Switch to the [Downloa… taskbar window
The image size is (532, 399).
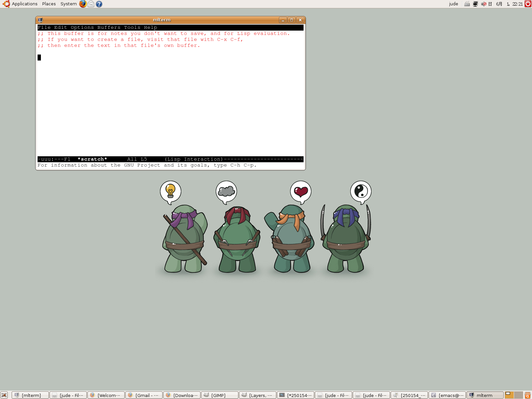[x=182, y=395]
